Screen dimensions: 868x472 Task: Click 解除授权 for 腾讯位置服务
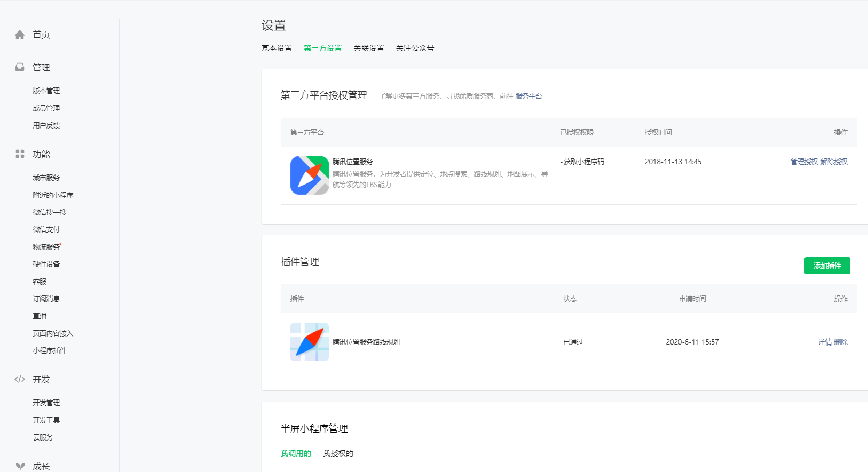pyautogui.click(x=834, y=162)
